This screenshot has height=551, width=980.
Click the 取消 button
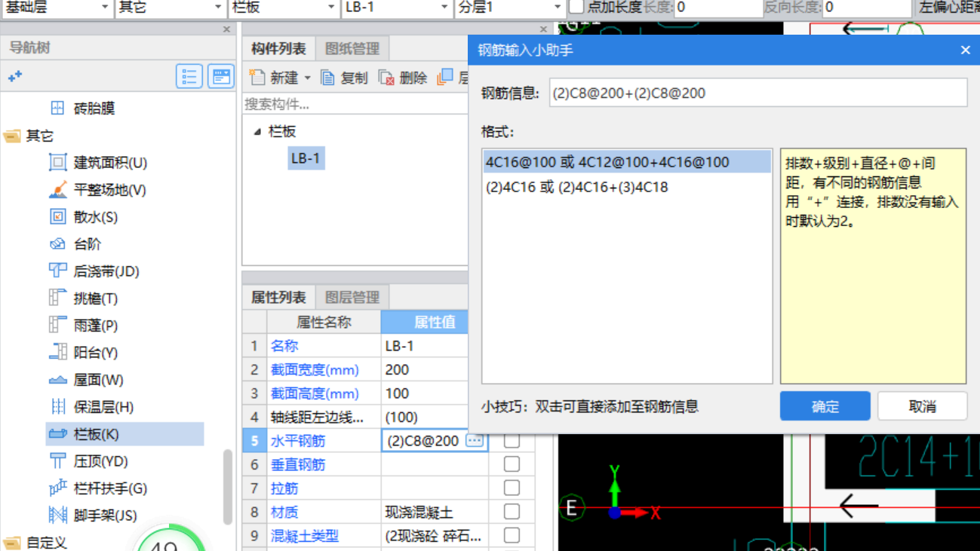tap(922, 406)
